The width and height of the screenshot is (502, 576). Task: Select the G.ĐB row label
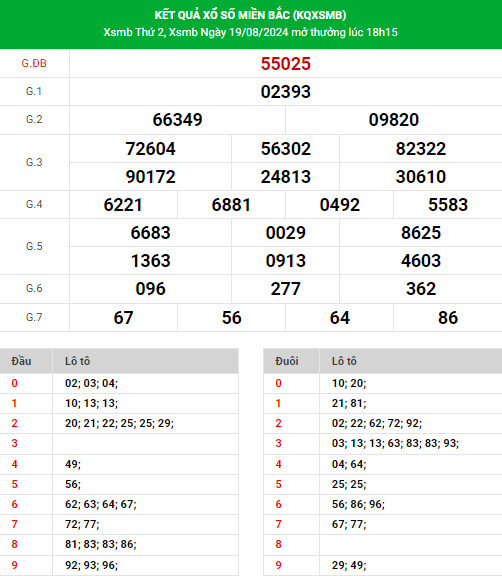pyautogui.click(x=34, y=63)
